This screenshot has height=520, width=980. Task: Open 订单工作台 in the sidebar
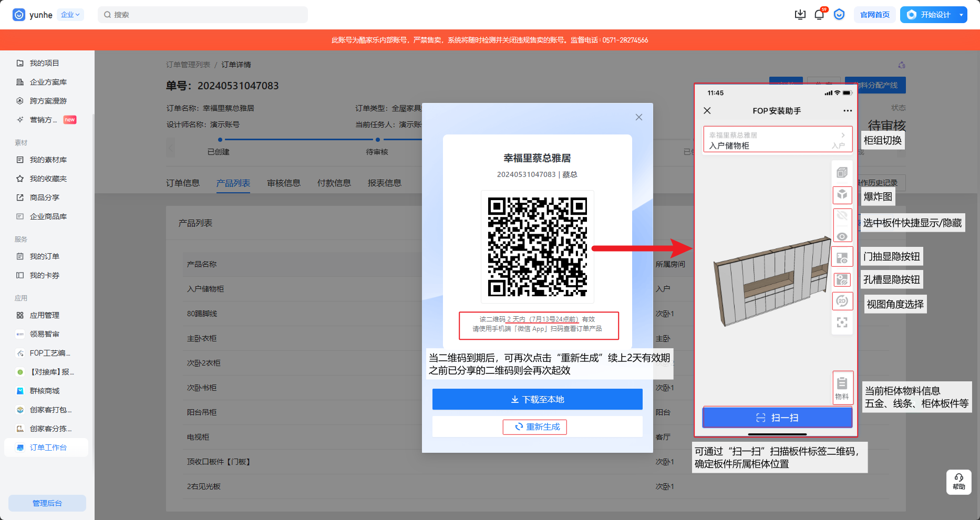[x=48, y=448]
